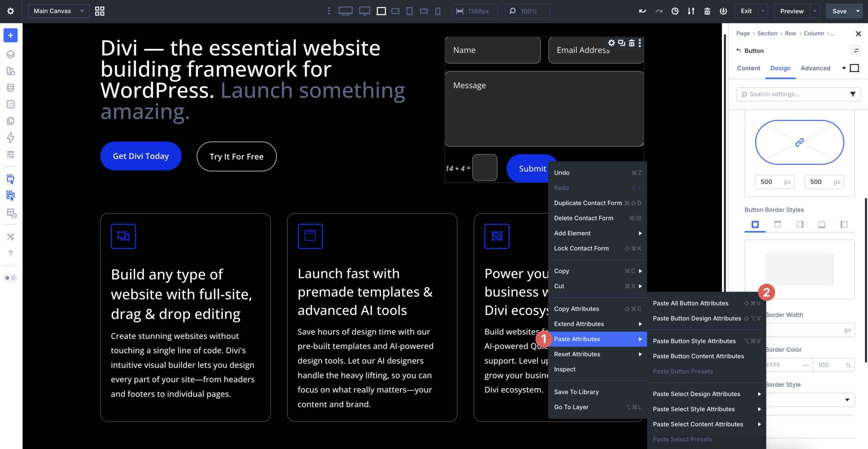Open the tools wrench icon in sidebar
The image size is (868, 449).
11,237
